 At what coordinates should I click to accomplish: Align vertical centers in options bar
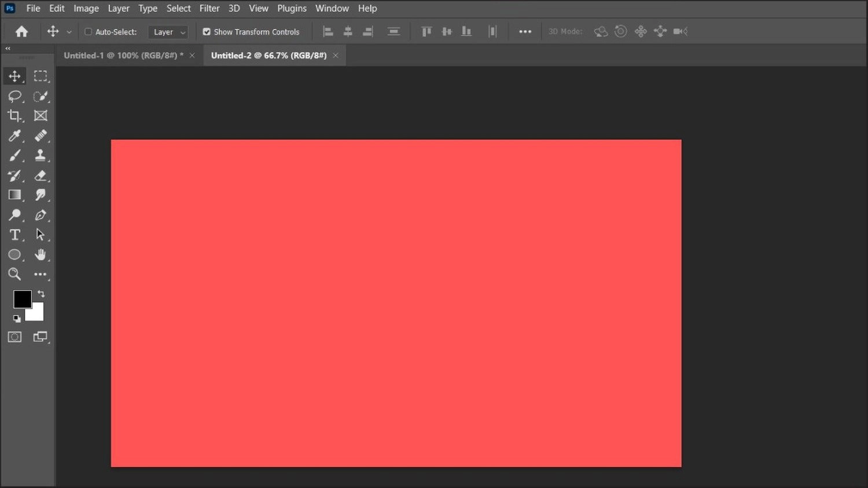[x=447, y=32]
